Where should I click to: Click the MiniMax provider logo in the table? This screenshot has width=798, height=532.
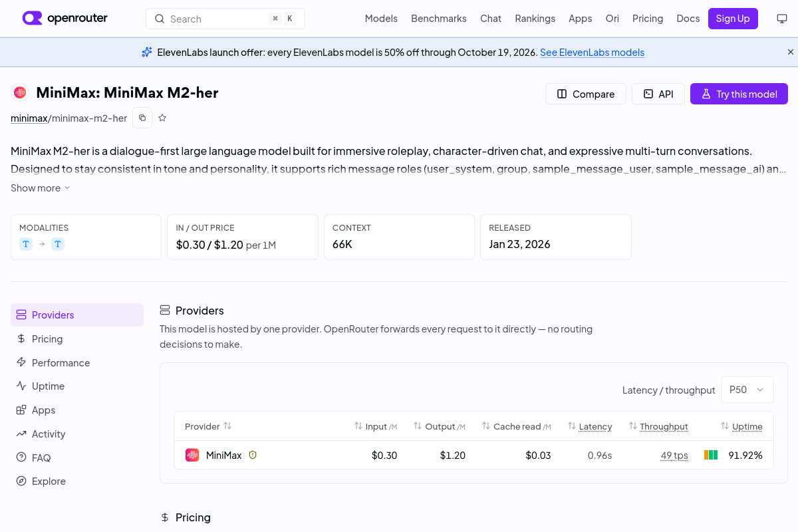click(x=192, y=456)
